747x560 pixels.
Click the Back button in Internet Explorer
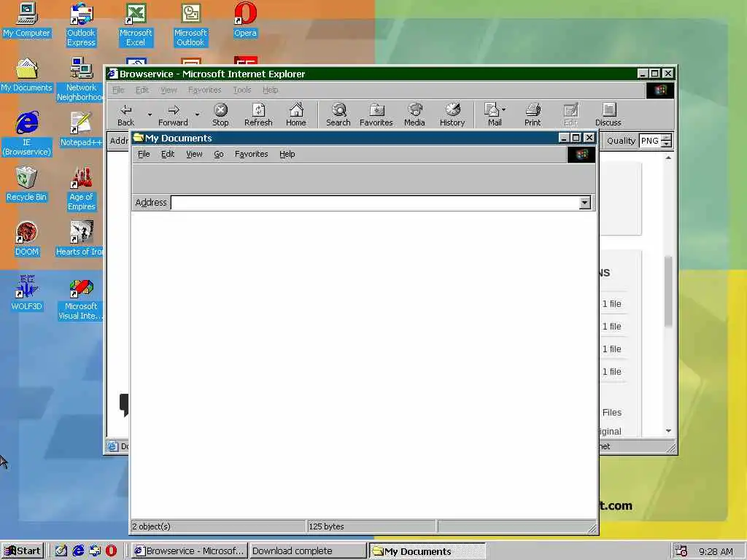[125, 114]
